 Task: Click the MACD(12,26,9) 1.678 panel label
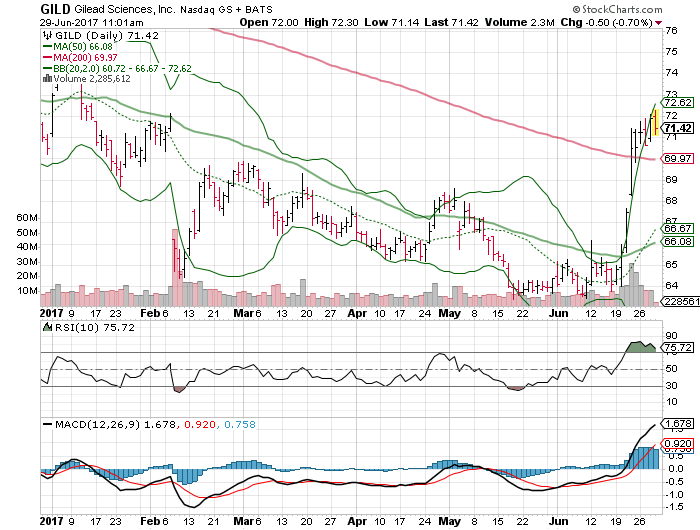tap(115, 424)
